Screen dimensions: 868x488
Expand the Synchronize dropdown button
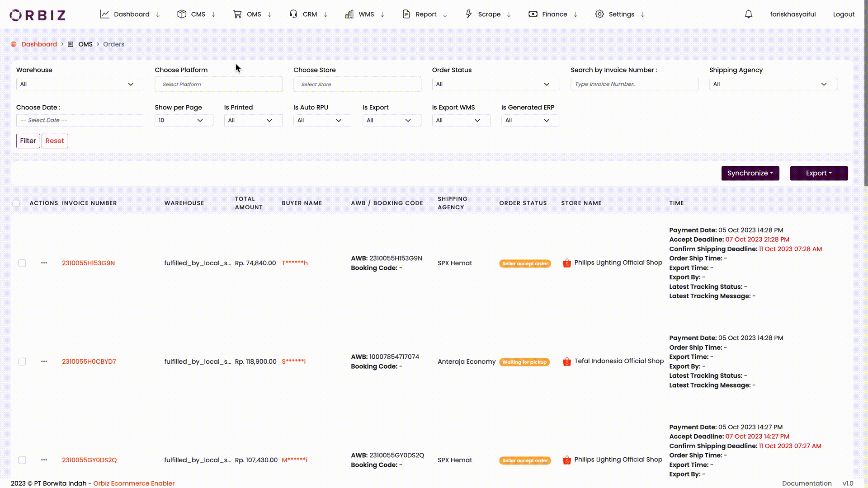click(750, 173)
